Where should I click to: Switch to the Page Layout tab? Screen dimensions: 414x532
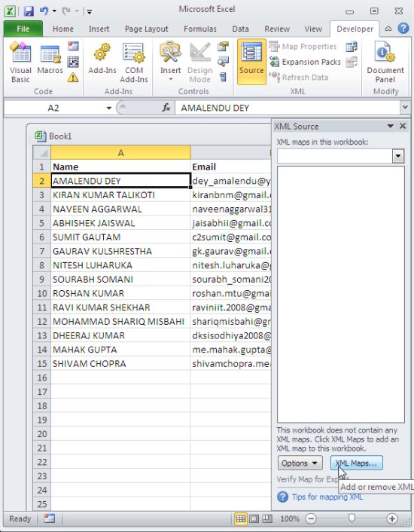tap(146, 29)
